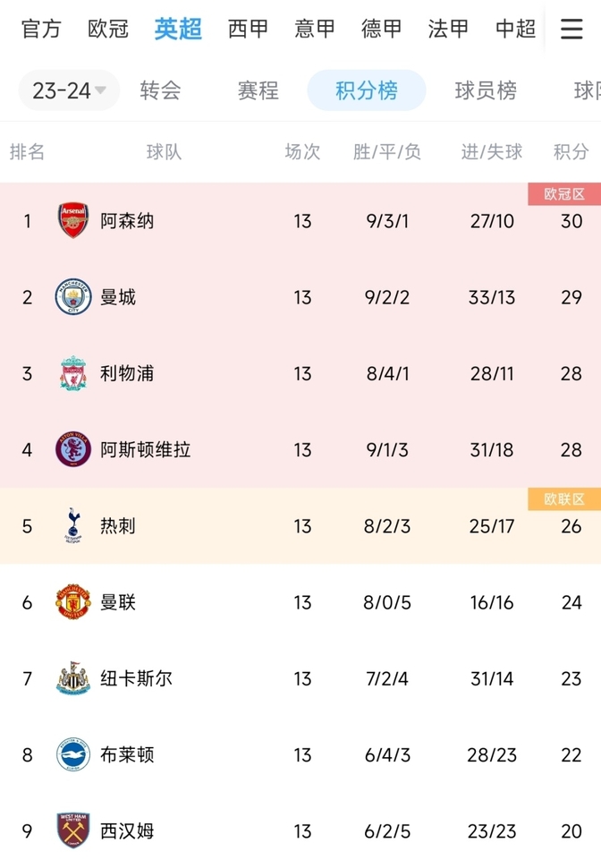The height and width of the screenshot is (868, 601).
Task: Open the 赛程 schedule tab
Action: tap(258, 90)
